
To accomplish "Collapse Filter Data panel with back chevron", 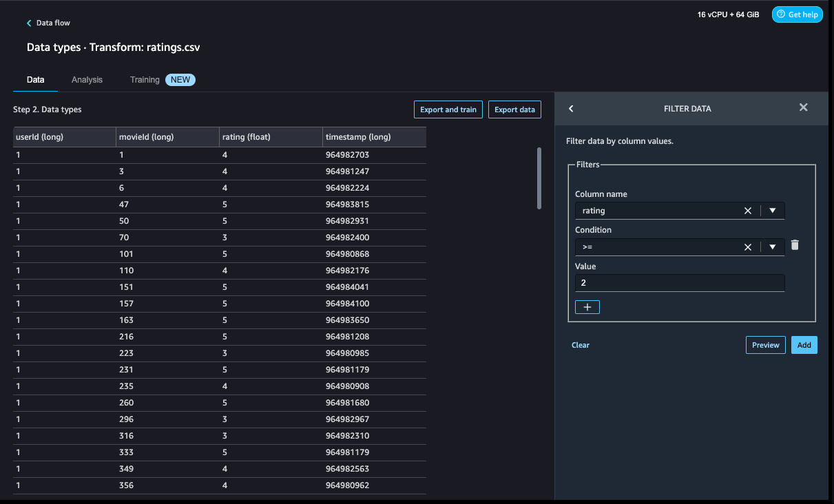I will 571,108.
